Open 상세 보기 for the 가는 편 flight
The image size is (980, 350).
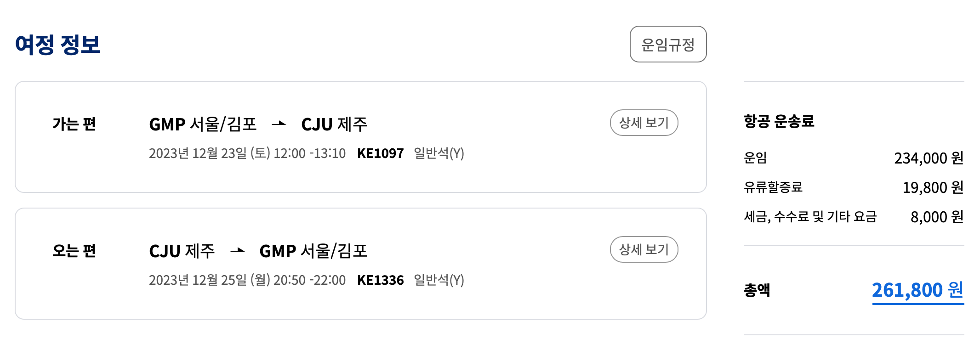(x=644, y=123)
